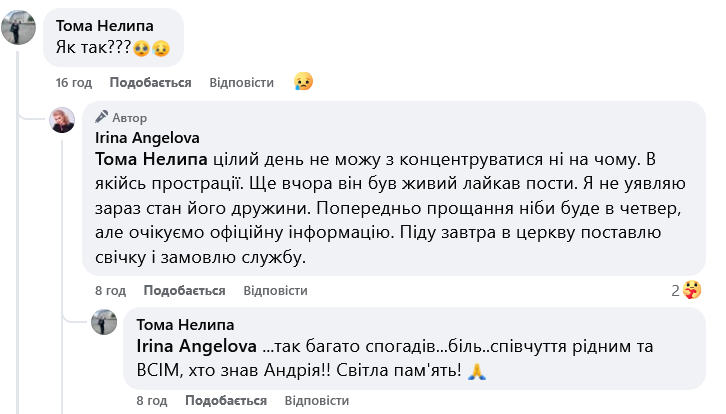
Task: Open Тома Нелипа's profile from the "Як так???" comment
Action: [103, 24]
